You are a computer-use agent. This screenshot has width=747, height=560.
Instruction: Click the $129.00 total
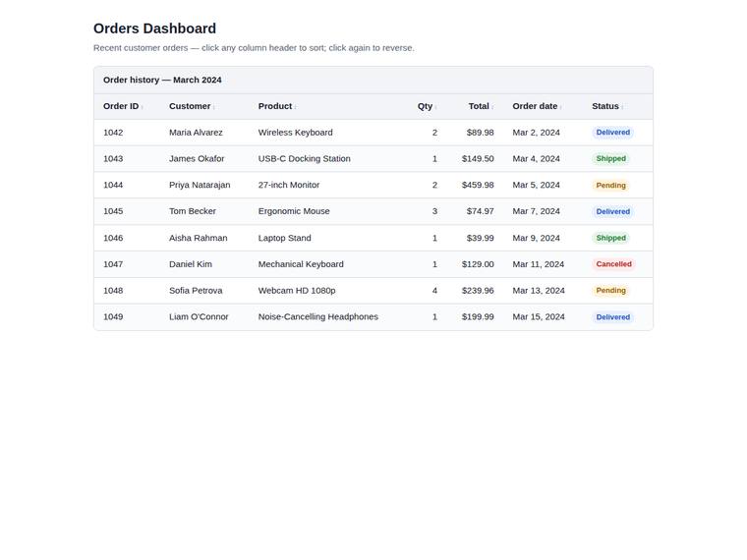coord(478,264)
